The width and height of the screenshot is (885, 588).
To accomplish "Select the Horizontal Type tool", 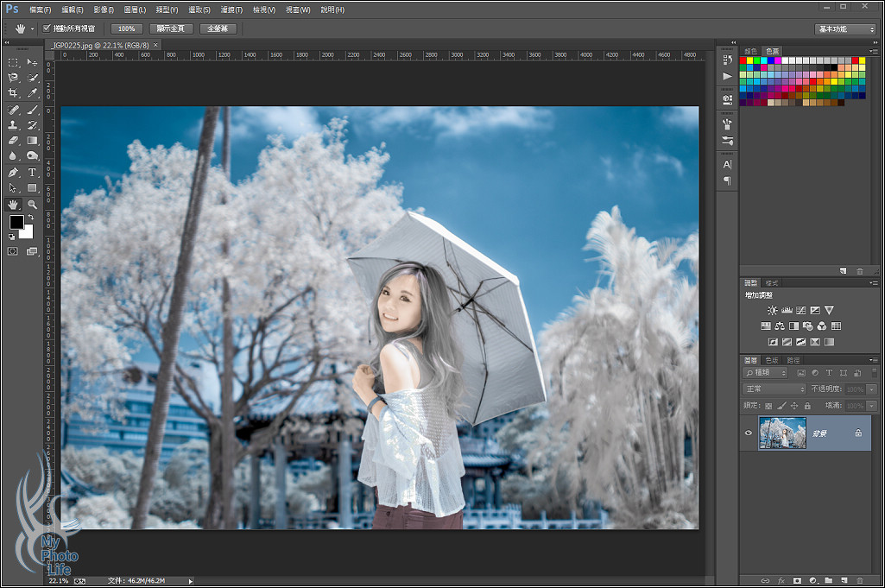I will tap(32, 172).
